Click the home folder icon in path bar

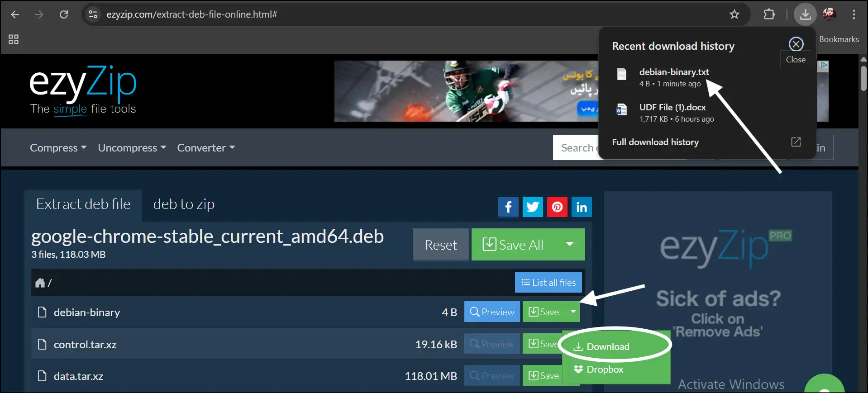40,283
